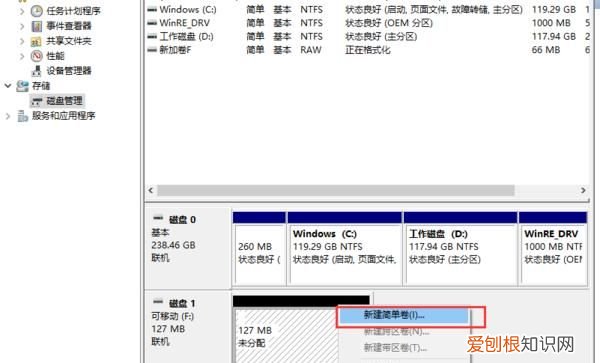Click the volume icon beside Windows (C:)
Screen dimensions: 600x363
152,10
